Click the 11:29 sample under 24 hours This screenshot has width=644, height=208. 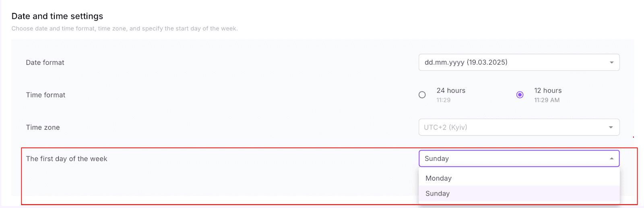pyautogui.click(x=443, y=100)
